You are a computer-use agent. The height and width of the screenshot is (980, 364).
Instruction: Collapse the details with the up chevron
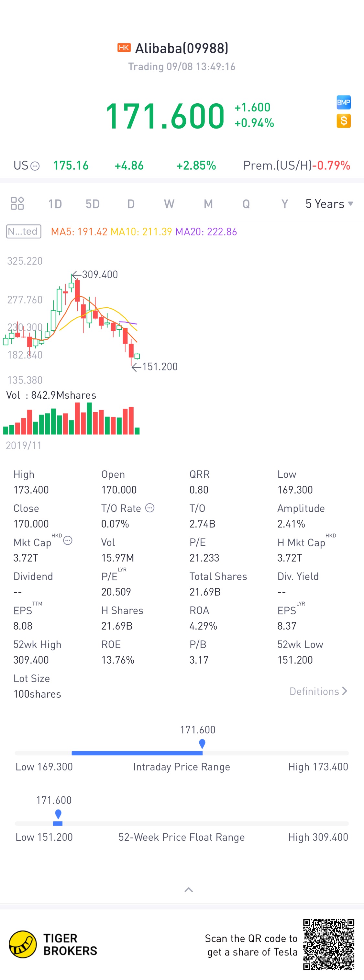pyautogui.click(x=188, y=889)
